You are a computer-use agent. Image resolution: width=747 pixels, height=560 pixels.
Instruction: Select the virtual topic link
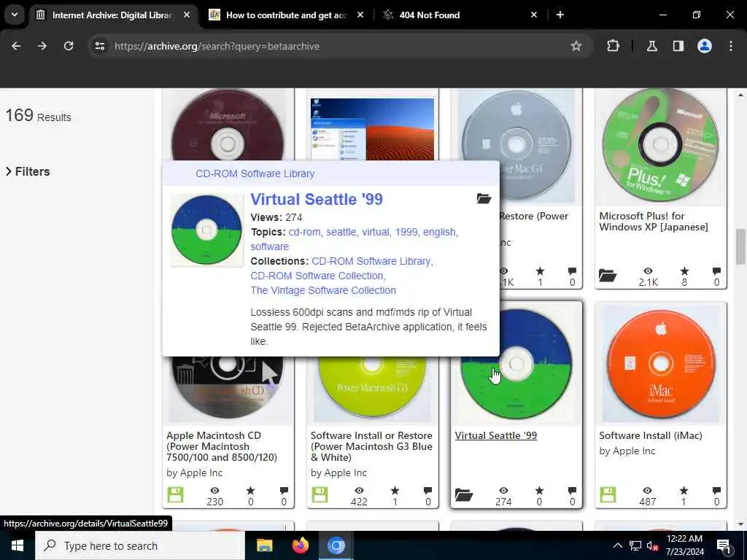tap(376, 232)
